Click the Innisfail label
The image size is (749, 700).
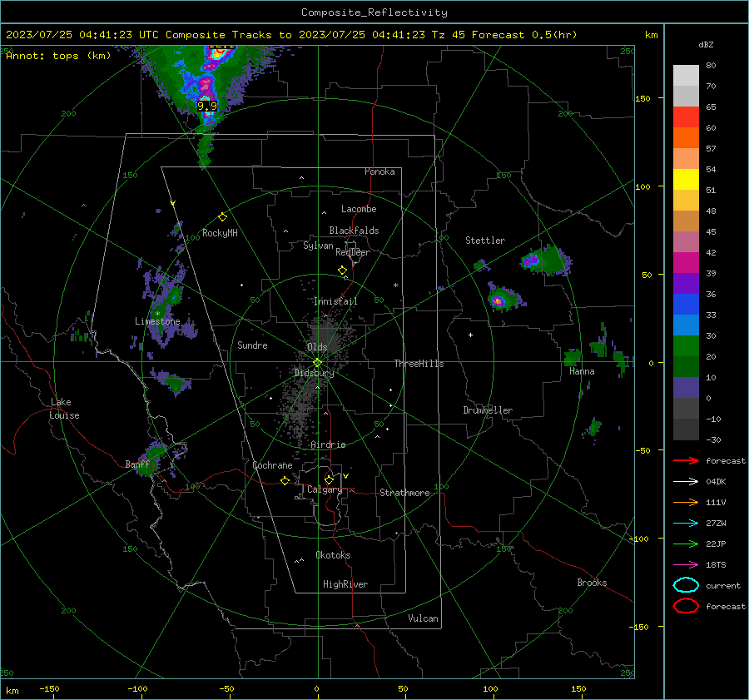point(335,301)
